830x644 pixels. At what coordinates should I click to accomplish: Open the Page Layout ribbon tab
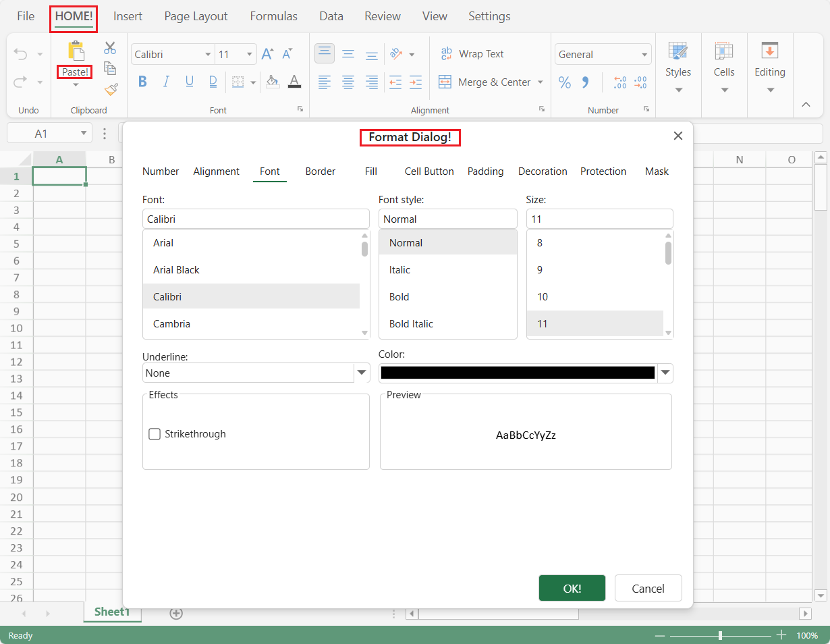(x=196, y=16)
